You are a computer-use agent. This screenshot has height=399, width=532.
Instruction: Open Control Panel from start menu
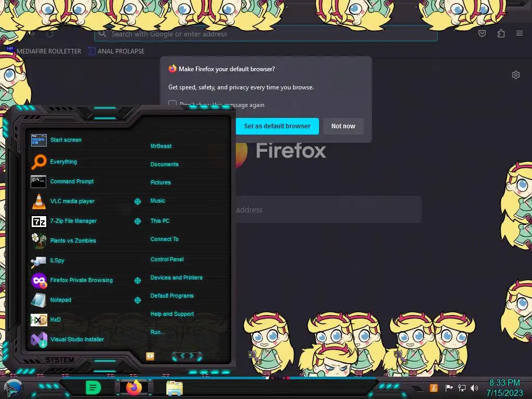point(167,260)
